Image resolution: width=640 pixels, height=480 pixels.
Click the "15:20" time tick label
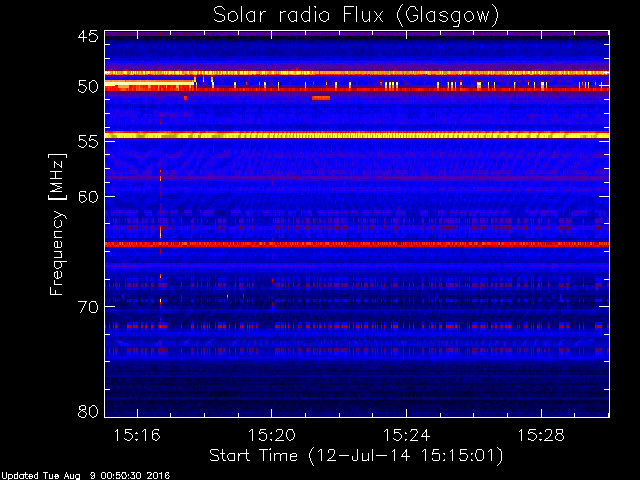pos(271,435)
